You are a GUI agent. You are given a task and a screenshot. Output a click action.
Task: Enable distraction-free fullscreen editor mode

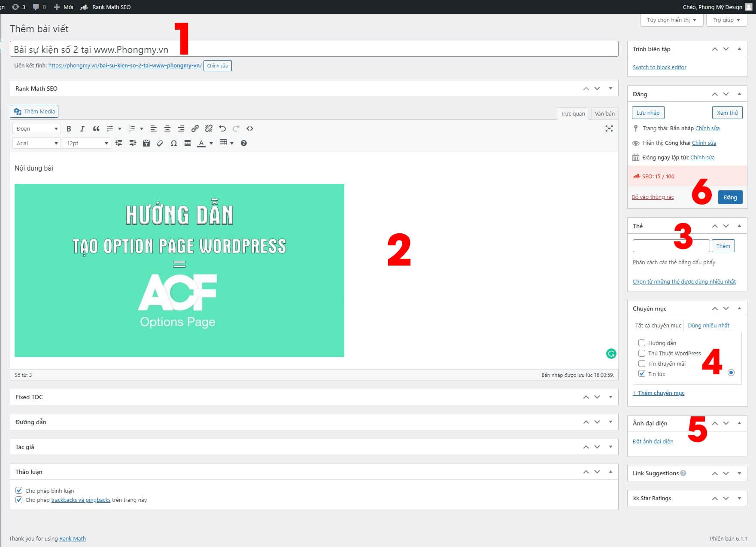tap(609, 128)
